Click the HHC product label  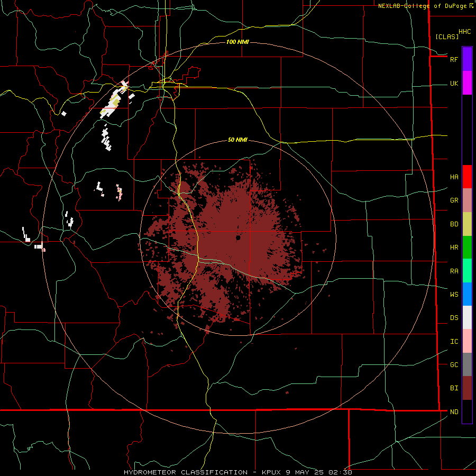pos(464,32)
